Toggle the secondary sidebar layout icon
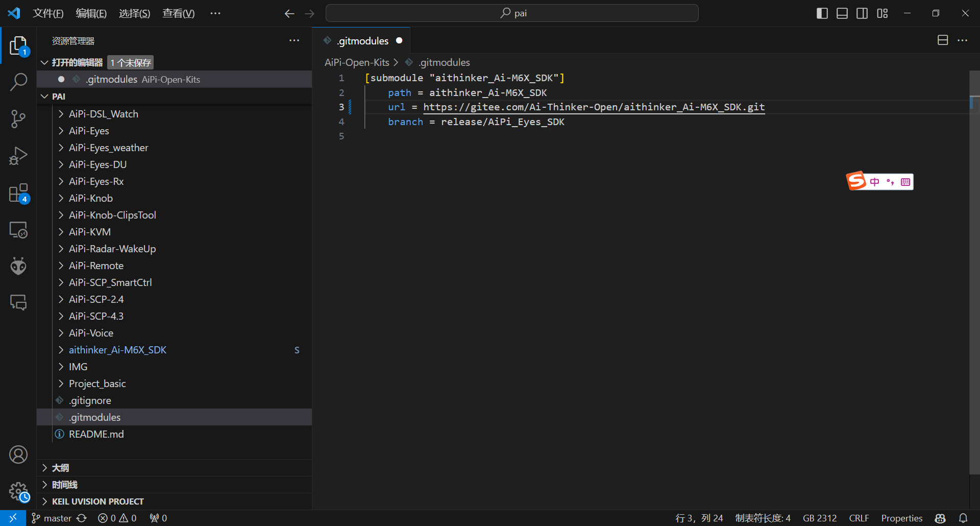This screenshot has width=980, height=526. (862, 13)
